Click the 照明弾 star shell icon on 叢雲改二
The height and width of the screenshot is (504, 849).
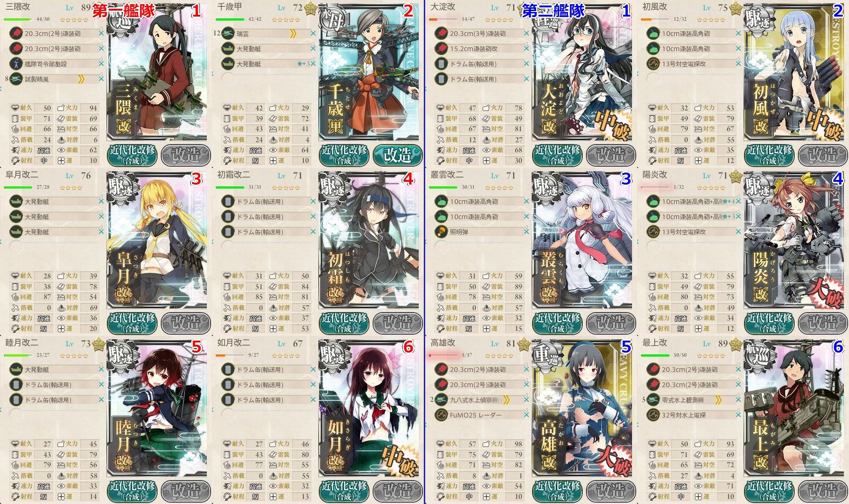click(x=441, y=232)
